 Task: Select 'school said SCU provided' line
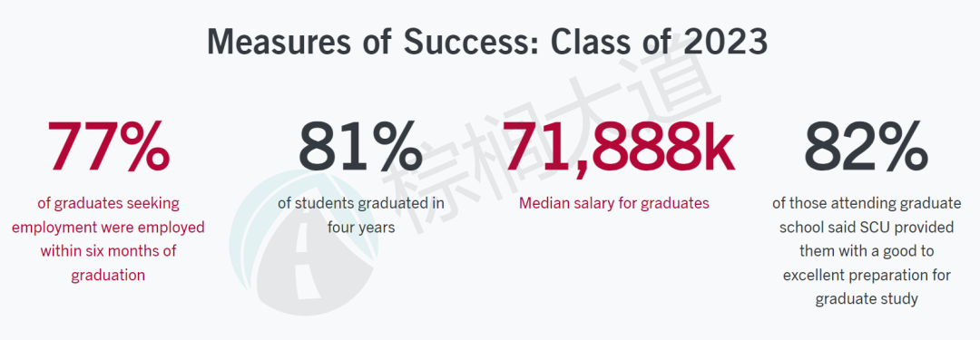tap(867, 228)
